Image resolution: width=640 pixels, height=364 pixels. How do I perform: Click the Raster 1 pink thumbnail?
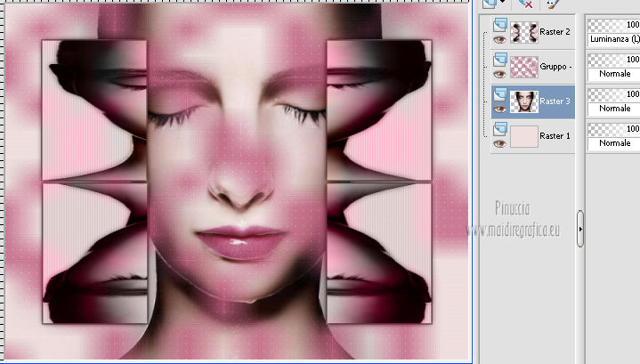pyautogui.click(x=524, y=136)
